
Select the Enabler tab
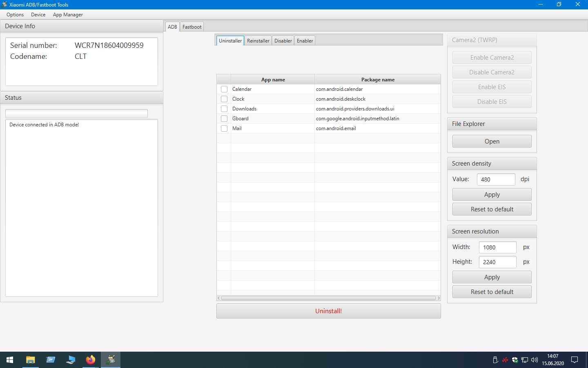coord(305,40)
